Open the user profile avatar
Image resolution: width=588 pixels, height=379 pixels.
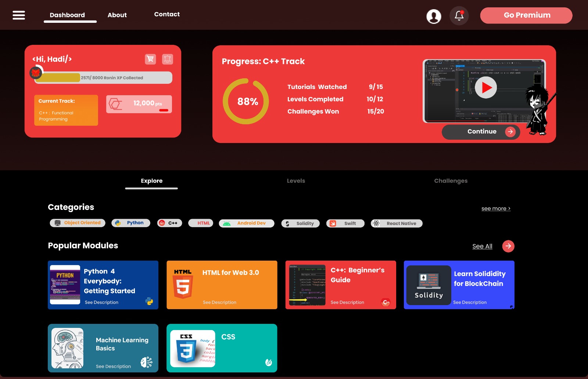(x=434, y=16)
